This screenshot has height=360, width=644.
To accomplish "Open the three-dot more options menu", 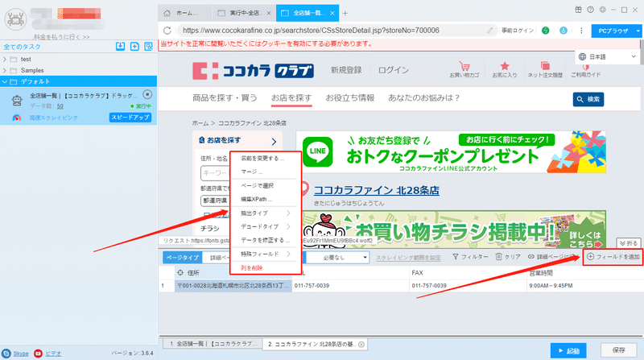I will point(581,31).
